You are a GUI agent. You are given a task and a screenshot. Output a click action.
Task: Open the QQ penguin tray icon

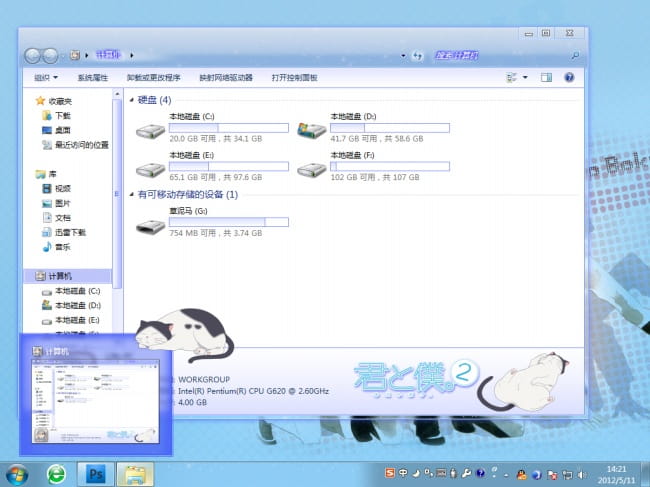pos(521,475)
